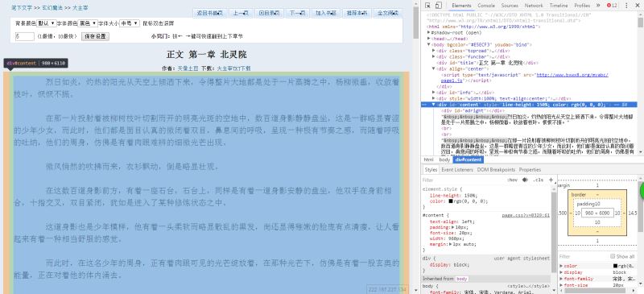
Task: Toggle the :hov element state button
Action: point(512,180)
